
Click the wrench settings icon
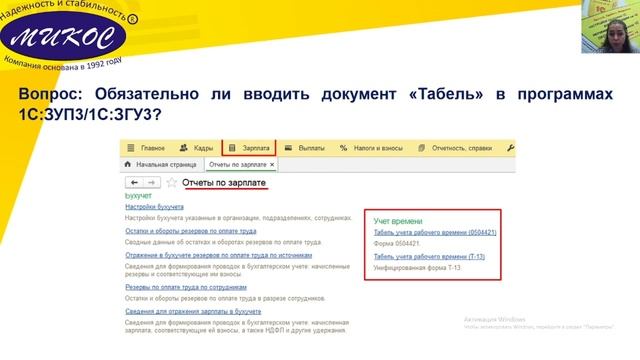(x=510, y=148)
